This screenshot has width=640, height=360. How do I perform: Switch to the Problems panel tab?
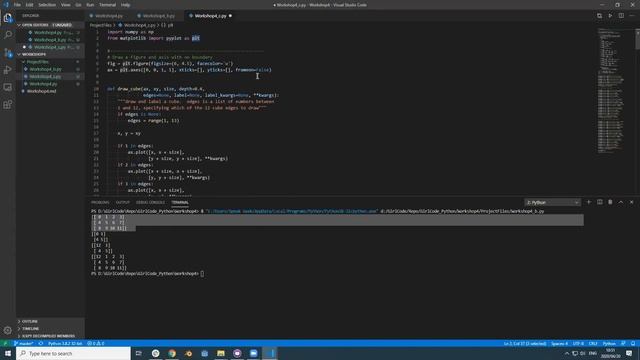(100, 202)
